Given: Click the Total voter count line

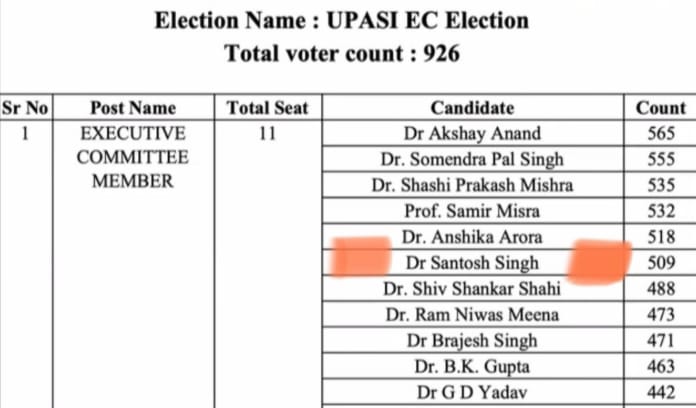Looking at the screenshot, I should tap(341, 53).
